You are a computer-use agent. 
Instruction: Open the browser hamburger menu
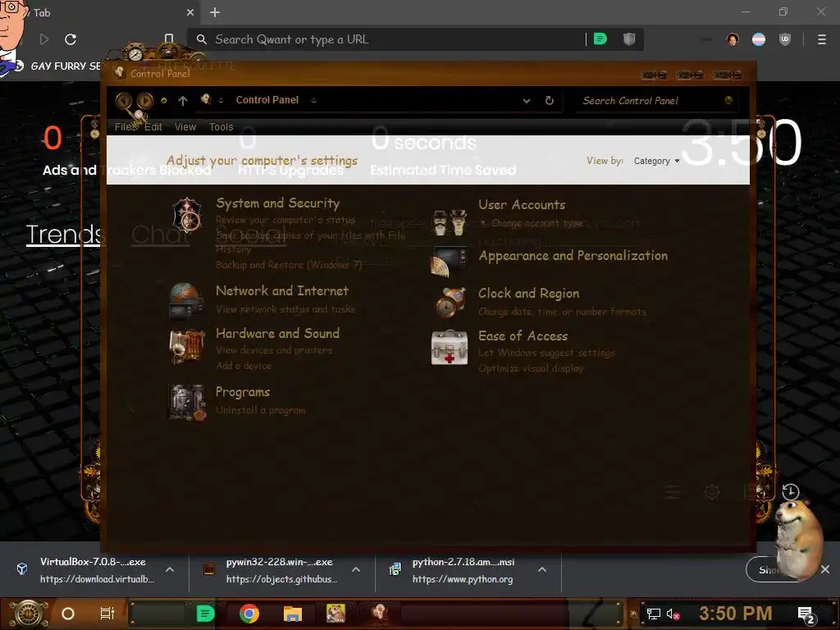point(821,39)
